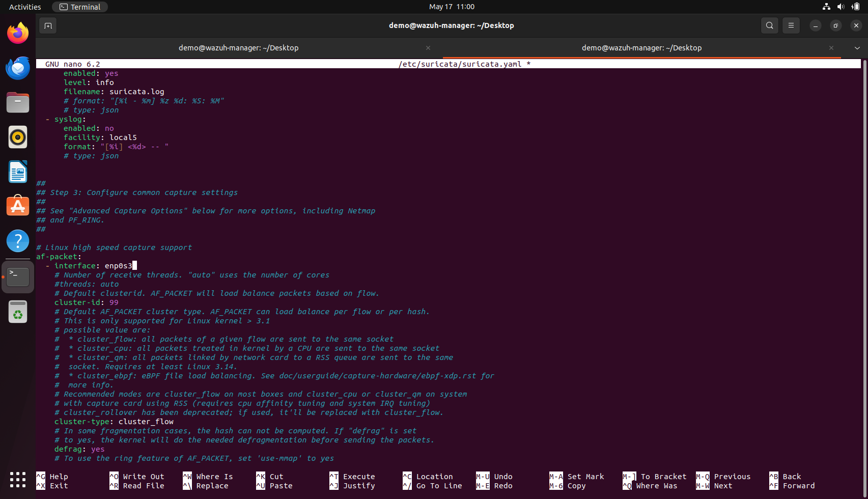The image size is (868, 499).
Task: Click the volume icon in top bar
Action: click(x=841, y=7)
